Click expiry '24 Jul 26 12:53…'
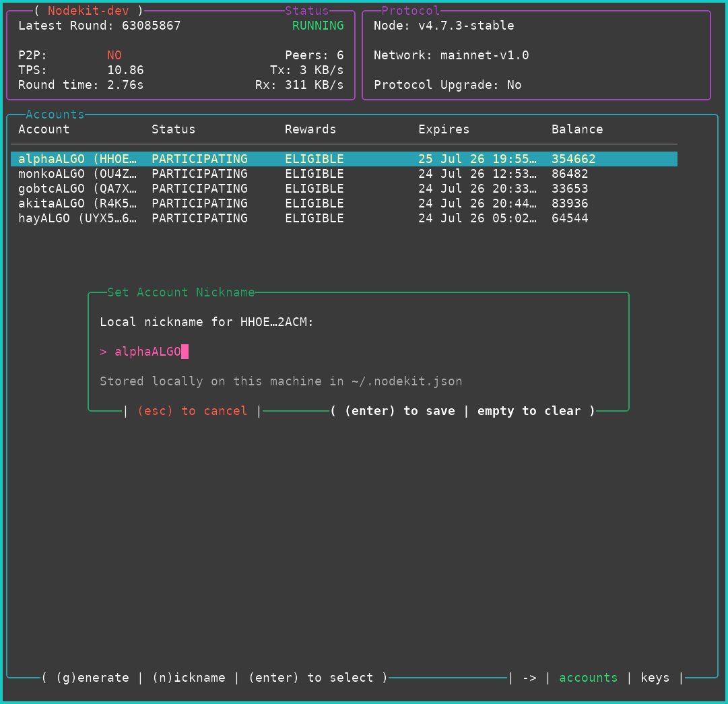 (x=477, y=174)
